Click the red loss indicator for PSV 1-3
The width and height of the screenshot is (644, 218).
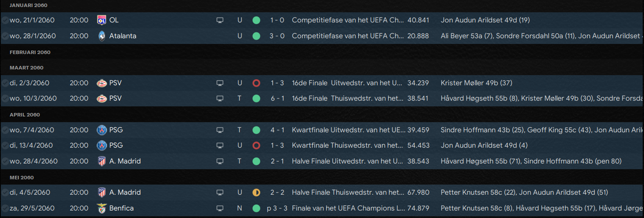coord(256,83)
